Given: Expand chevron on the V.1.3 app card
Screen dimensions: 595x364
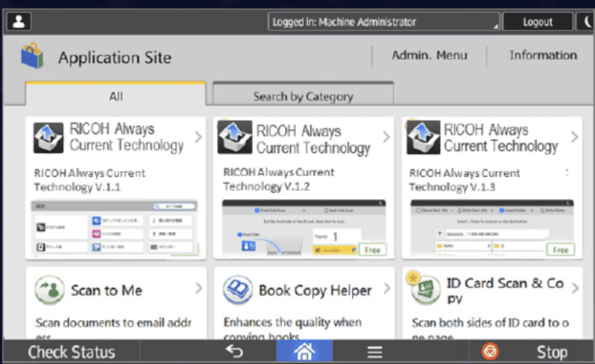Looking at the screenshot, I should click(x=575, y=137).
